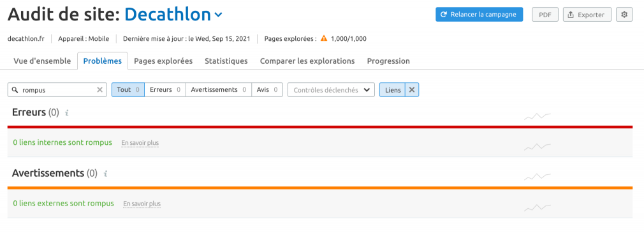Click info icon beside Erreurs heading
The height and width of the screenshot is (233, 644).
click(x=66, y=112)
